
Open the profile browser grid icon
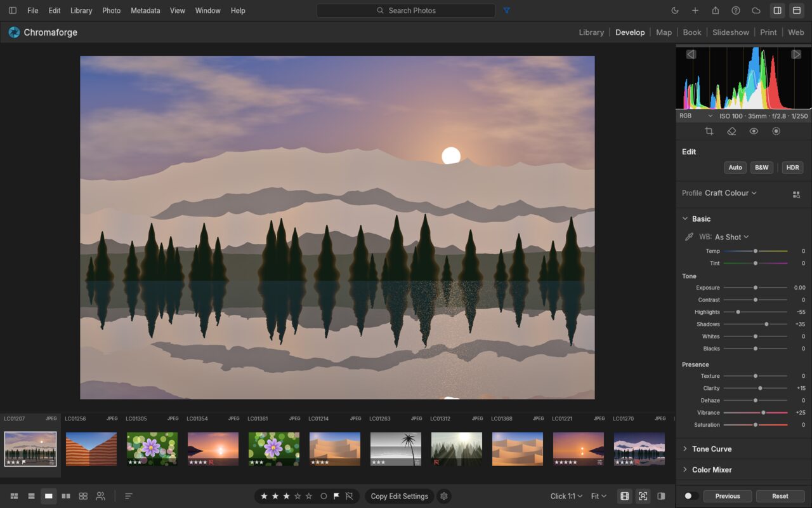pyautogui.click(x=796, y=194)
